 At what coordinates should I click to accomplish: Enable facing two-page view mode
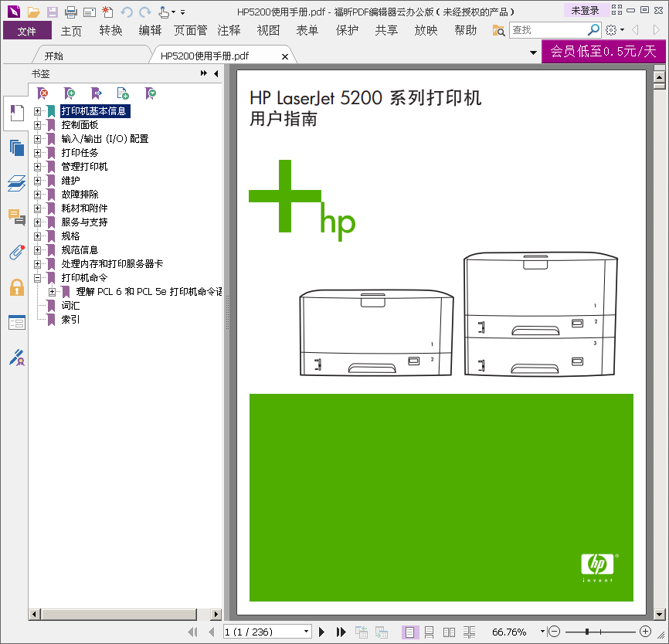(x=449, y=632)
